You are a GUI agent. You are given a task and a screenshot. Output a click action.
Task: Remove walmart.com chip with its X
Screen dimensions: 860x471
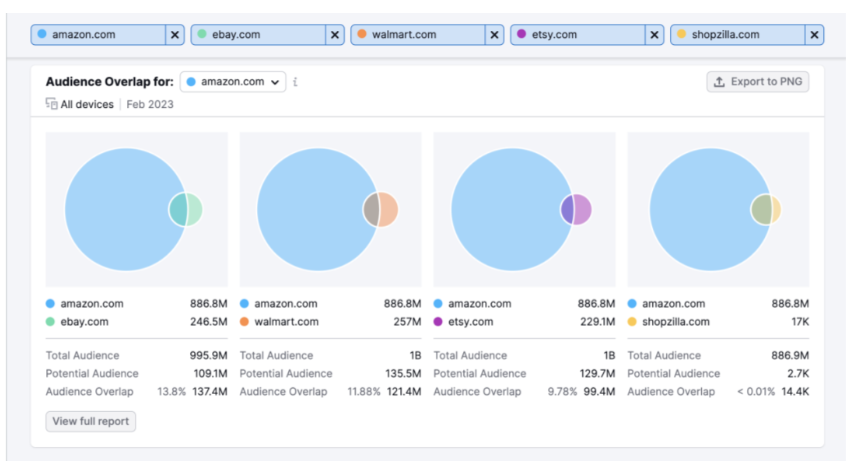click(495, 35)
